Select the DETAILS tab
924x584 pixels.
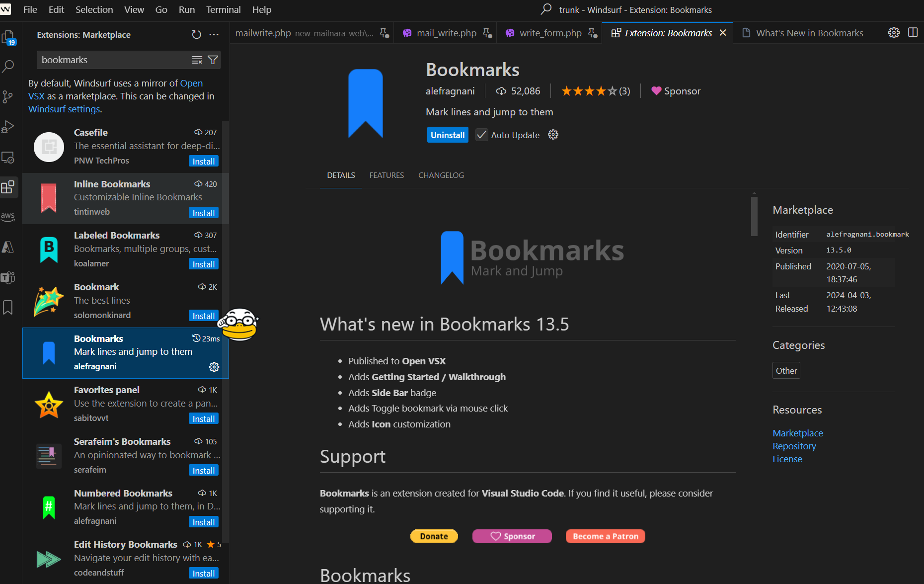click(341, 175)
